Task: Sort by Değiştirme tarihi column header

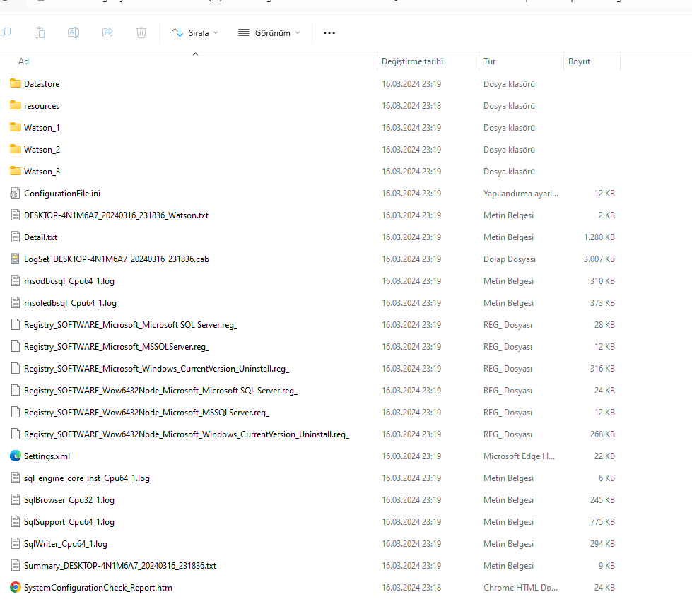Action: 412,61
